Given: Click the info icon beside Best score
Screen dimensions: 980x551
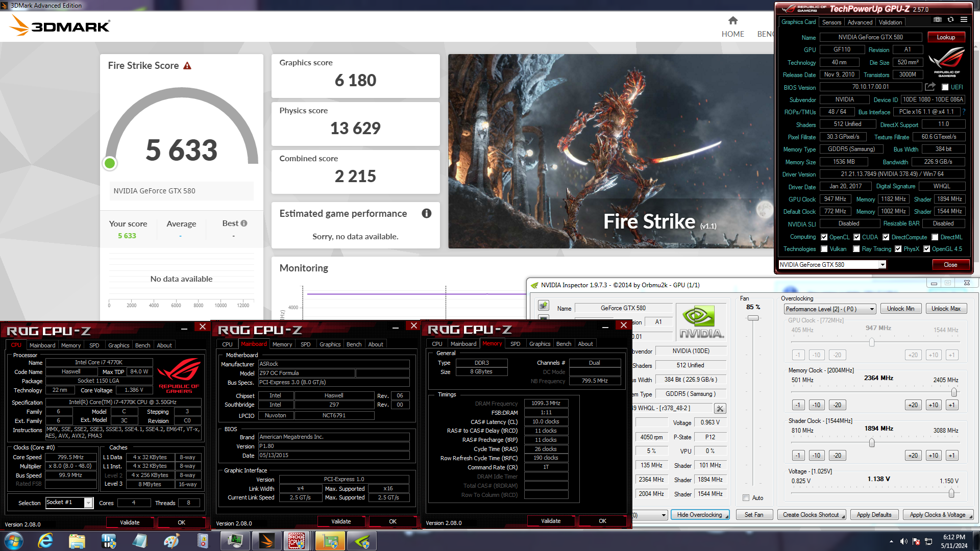Looking at the screenshot, I should tap(244, 223).
